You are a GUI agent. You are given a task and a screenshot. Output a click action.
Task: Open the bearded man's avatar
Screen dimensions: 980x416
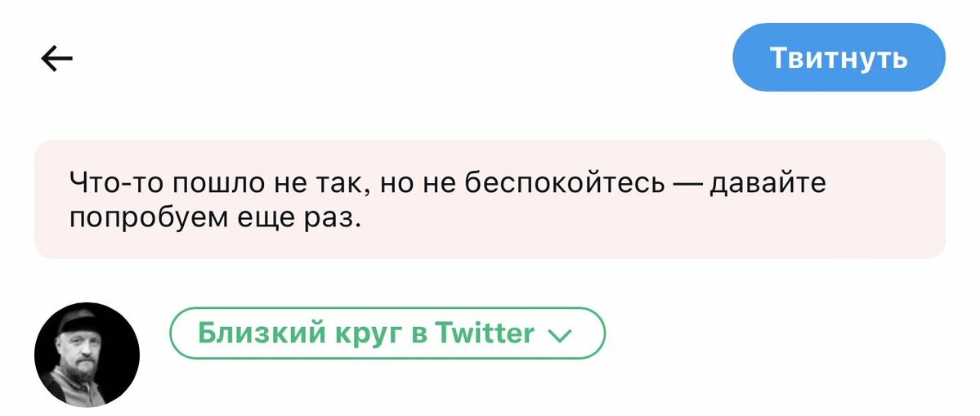tap(87, 355)
